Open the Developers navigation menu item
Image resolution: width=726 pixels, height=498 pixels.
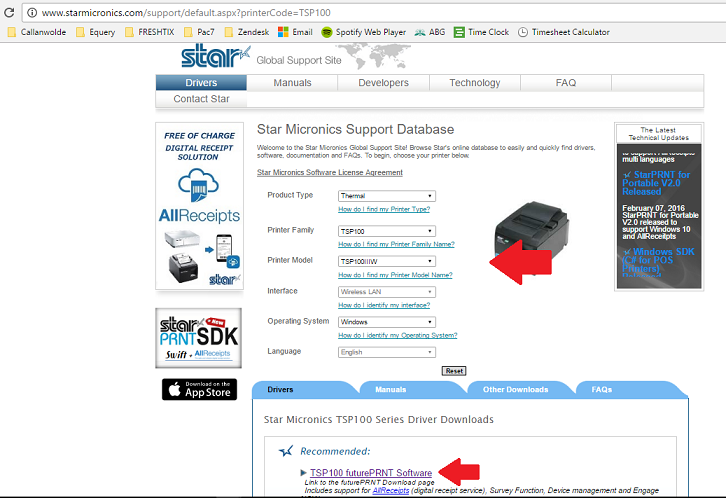coord(383,82)
